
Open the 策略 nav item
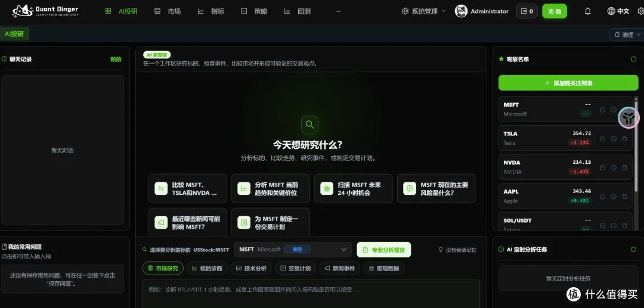254,11
